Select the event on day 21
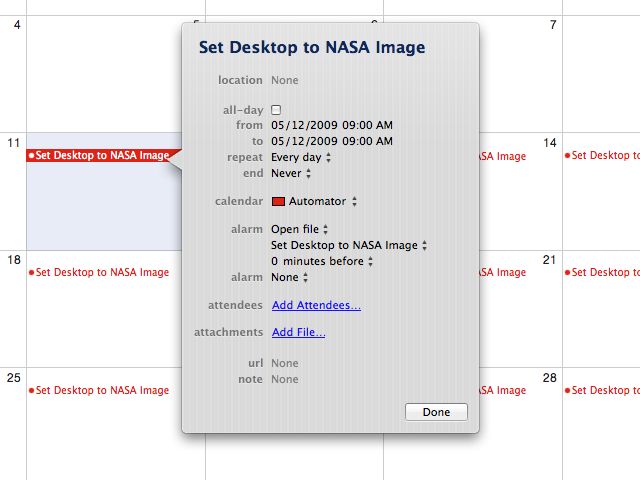 pos(602,272)
